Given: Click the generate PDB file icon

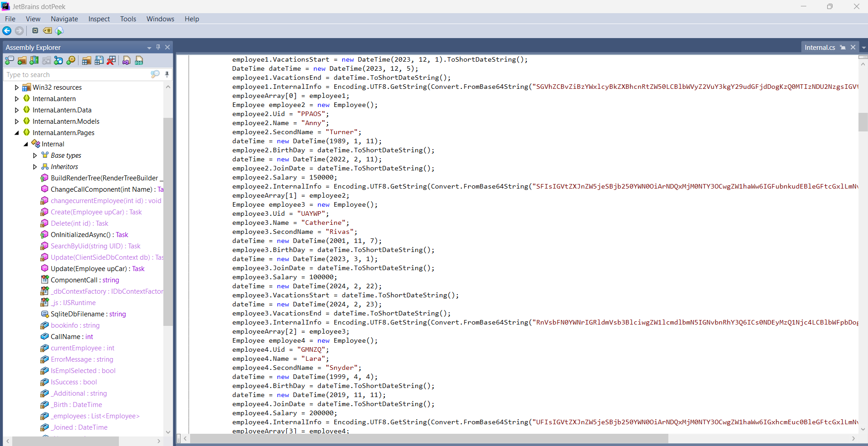Looking at the screenshot, I should [x=139, y=61].
